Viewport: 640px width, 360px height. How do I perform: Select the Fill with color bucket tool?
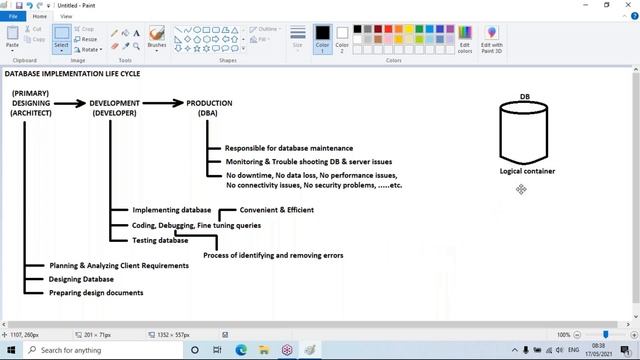(x=125, y=33)
